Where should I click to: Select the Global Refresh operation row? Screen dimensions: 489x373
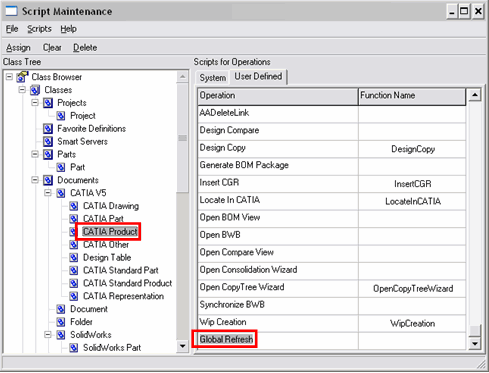click(331, 340)
